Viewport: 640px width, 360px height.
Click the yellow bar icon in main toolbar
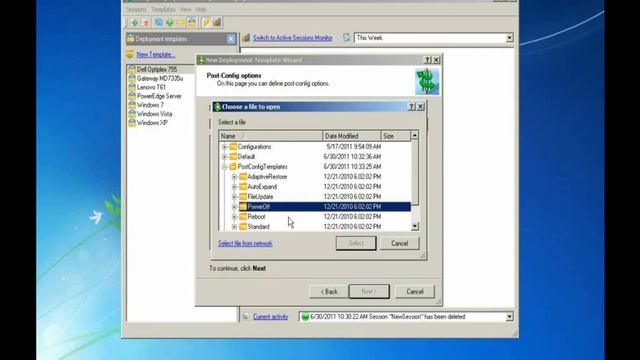[x=181, y=23]
